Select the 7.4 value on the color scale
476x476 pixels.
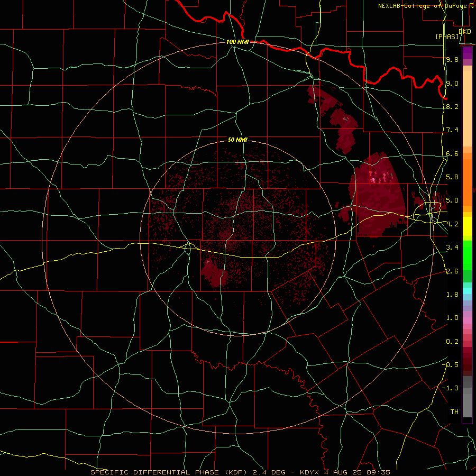point(452,130)
